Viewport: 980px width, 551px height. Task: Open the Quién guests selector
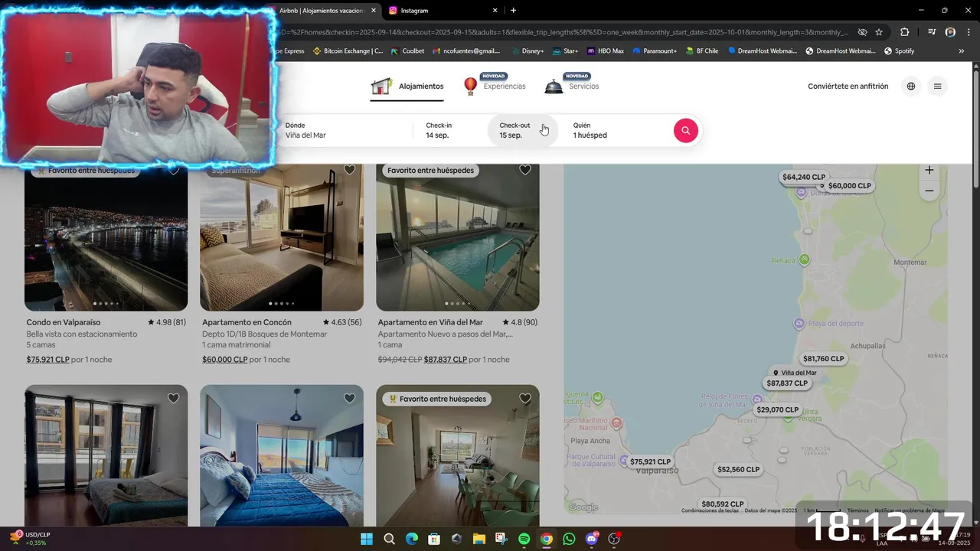pos(616,130)
